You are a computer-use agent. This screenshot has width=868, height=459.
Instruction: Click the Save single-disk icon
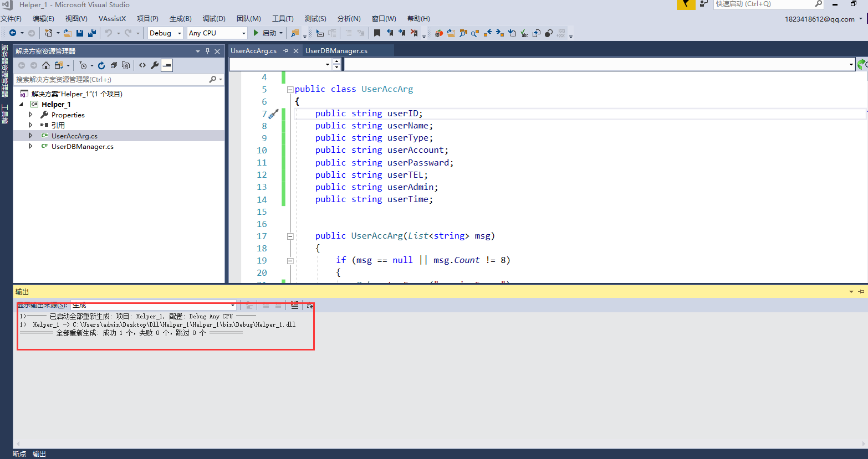[x=80, y=33]
